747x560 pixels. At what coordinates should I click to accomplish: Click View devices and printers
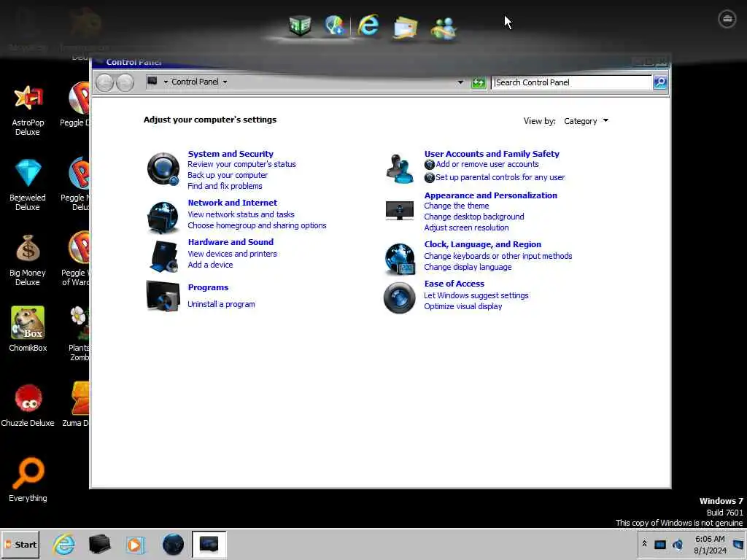click(x=232, y=254)
